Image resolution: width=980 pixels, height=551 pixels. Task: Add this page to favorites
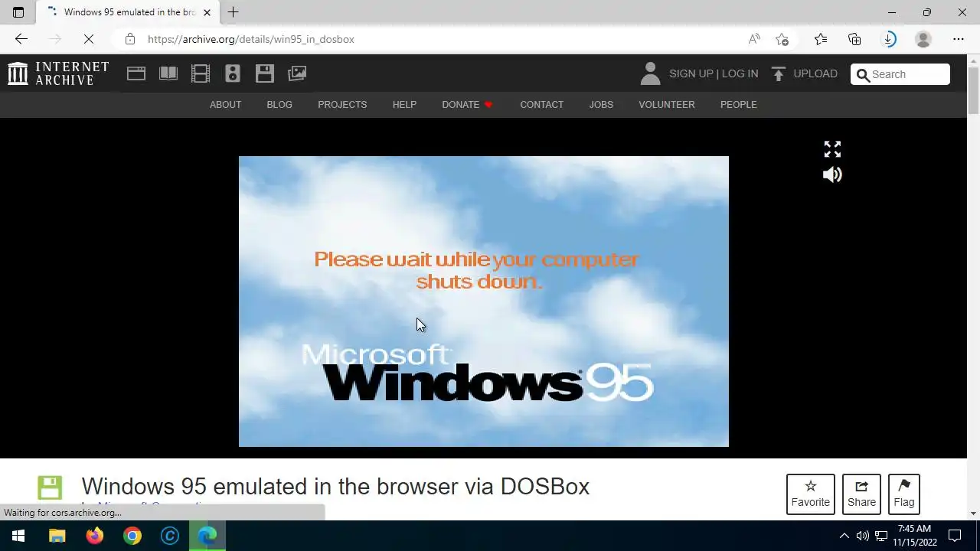pos(782,39)
